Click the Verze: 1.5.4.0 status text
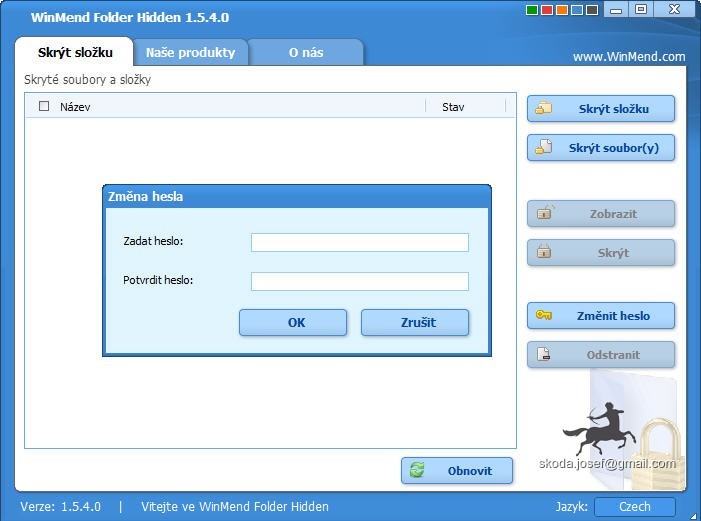Image resolution: width=701 pixels, height=521 pixels. pos(60,507)
